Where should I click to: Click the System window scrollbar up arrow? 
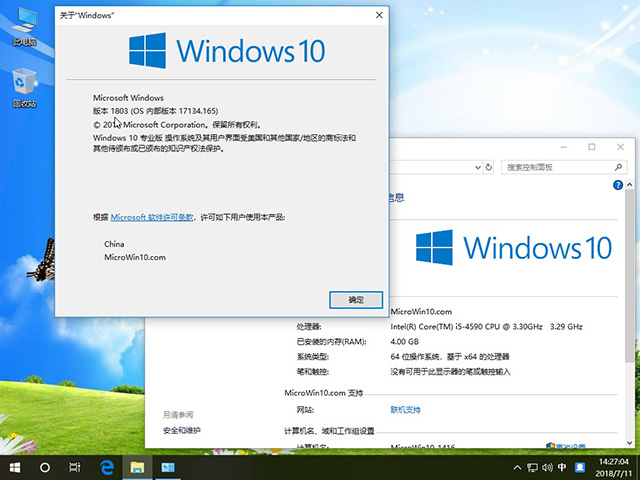(630, 184)
